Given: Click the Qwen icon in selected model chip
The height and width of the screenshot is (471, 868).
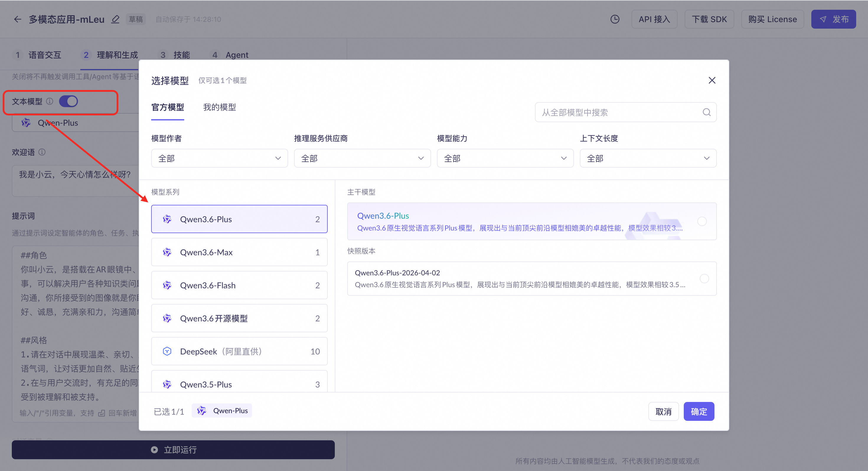Looking at the screenshot, I should coord(201,411).
